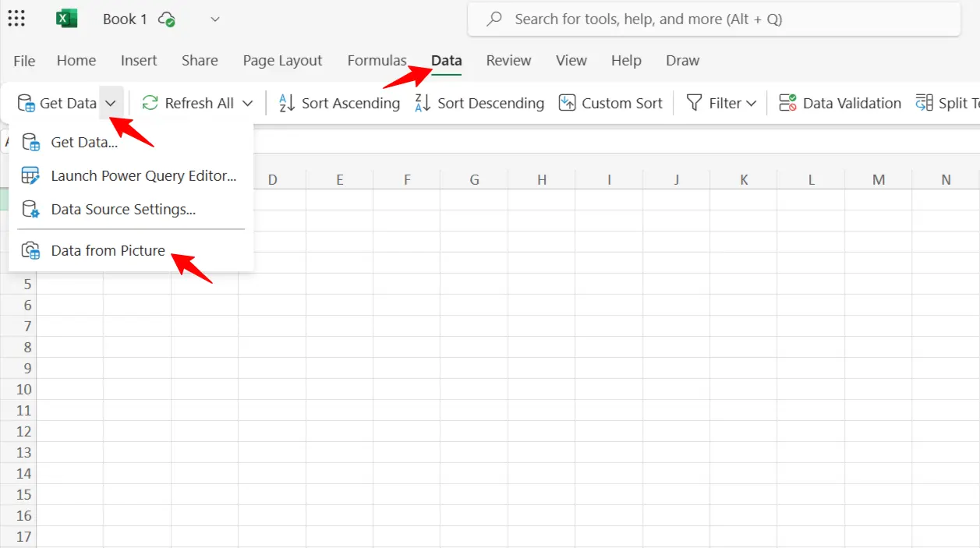Click the cloud saved status icon
This screenshot has height=548, width=980.
166,19
